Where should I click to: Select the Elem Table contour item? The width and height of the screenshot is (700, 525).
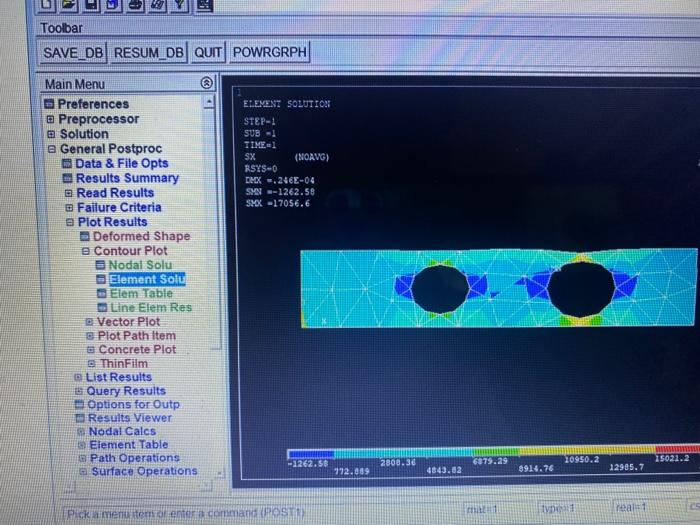[x=141, y=294]
